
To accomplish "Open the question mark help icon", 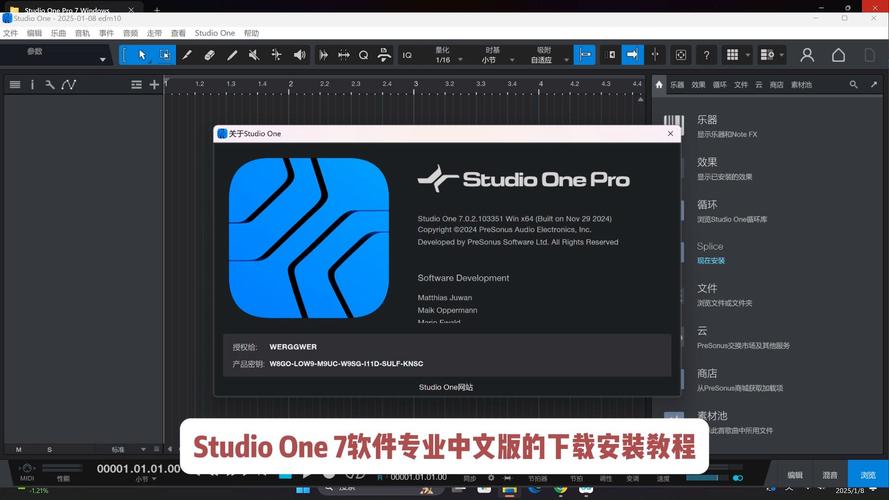I will click(706, 55).
